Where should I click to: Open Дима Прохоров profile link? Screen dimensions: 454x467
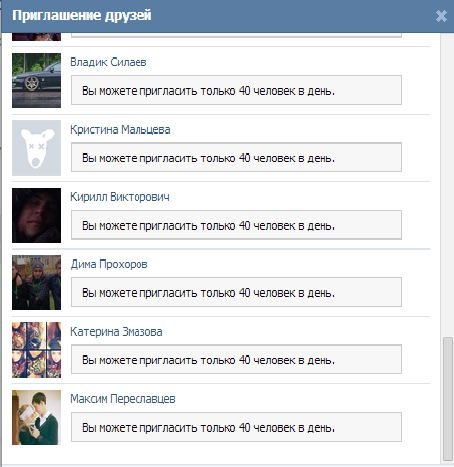tap(109, 264)
